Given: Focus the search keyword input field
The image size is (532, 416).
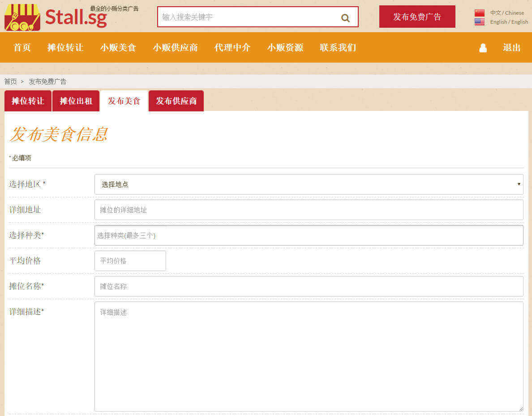Looking at the screenshot, I should pos(249,17).
